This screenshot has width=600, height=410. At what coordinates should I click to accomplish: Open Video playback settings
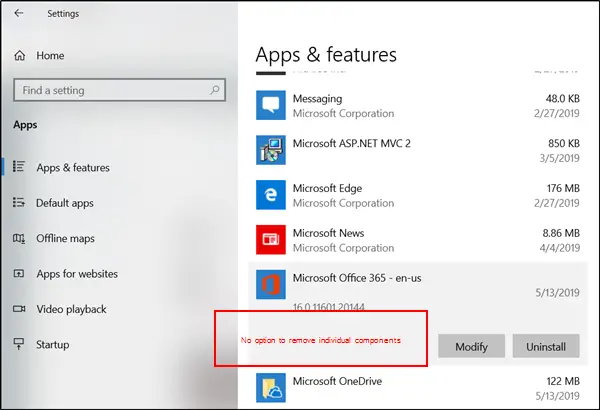click(x=70, y=309)
